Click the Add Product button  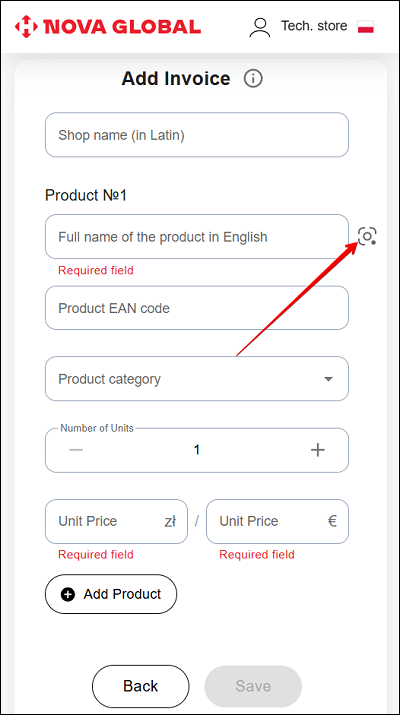coord(111,594)
